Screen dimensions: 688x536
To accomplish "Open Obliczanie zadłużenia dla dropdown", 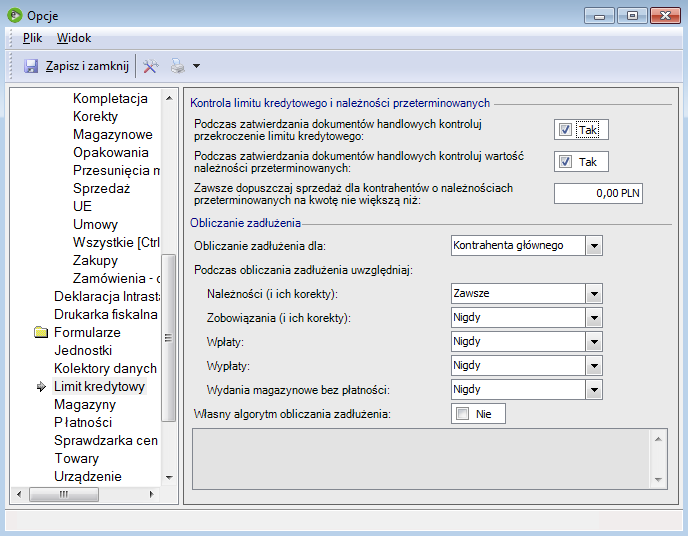I will click(594, 246).
